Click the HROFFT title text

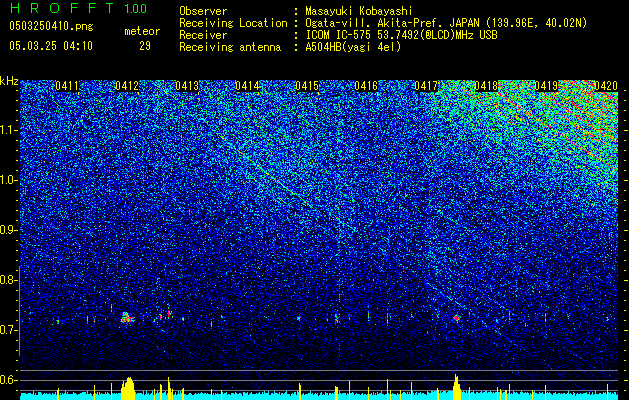62,8
